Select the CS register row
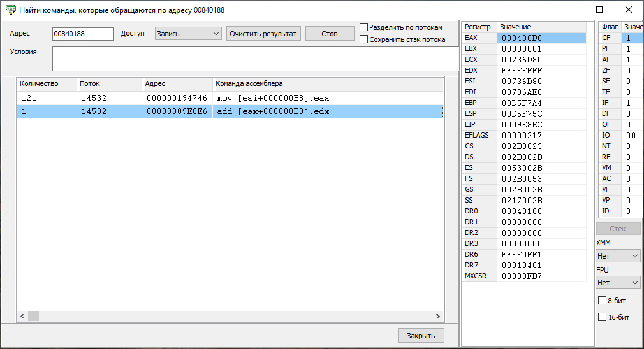644x349 pixels. 524,146
